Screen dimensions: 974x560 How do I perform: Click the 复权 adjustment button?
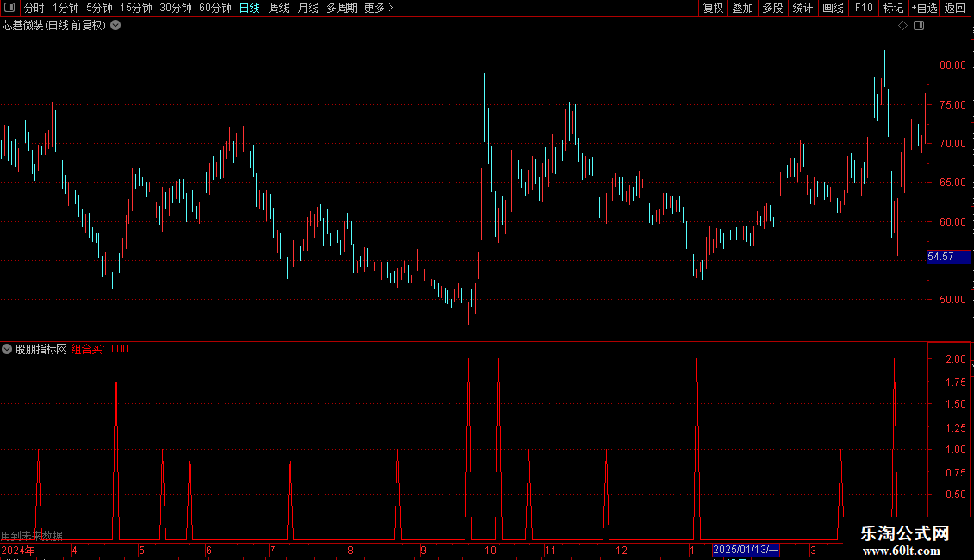point(713,8)
